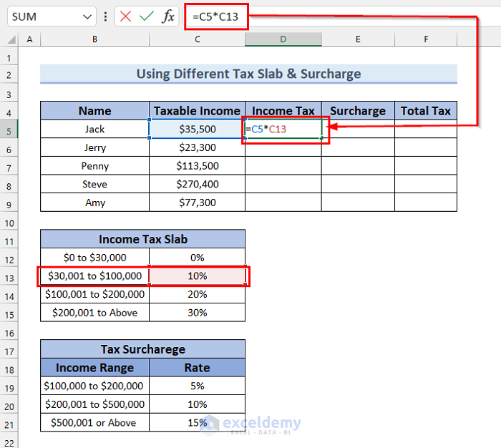Select the 5% surcharge rate cell

[197, 386]
